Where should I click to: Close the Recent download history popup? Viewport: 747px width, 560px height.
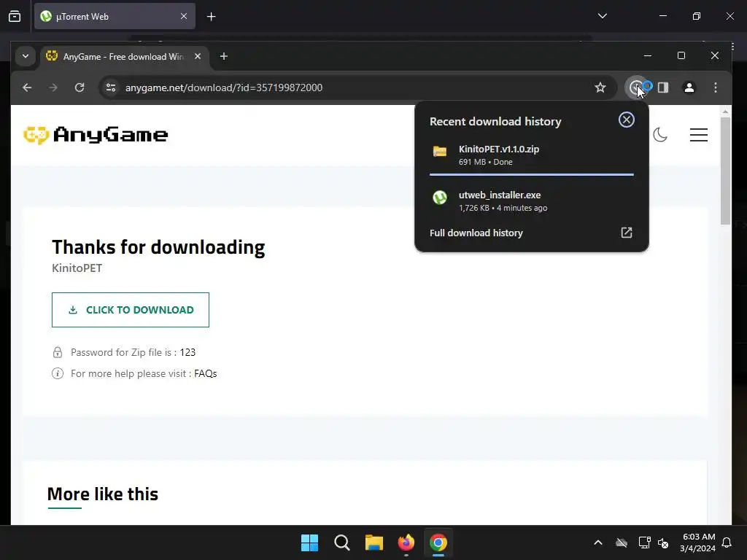tap(627, 120)
